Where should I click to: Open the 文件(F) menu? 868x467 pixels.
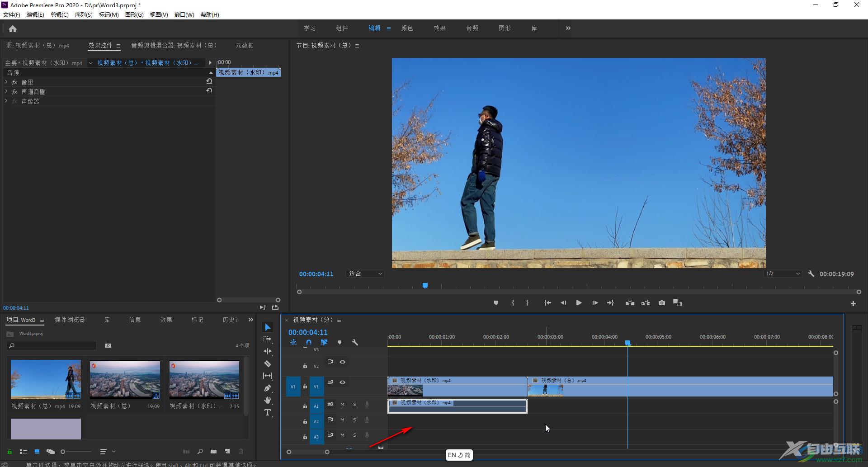coord(12,14)
